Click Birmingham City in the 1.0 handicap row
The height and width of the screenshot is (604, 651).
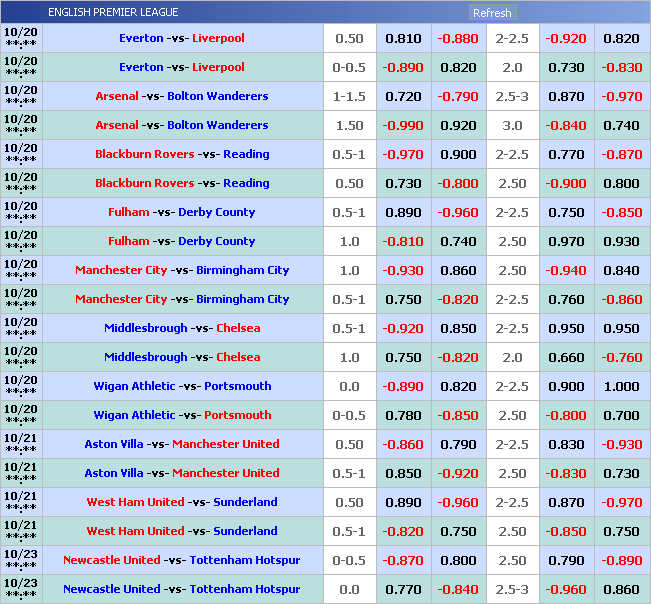coord(243,271)
